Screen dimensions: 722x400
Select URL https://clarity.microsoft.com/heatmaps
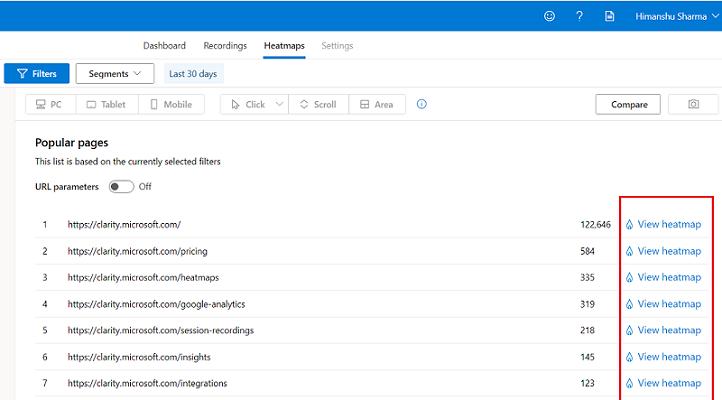coord(143,278)
